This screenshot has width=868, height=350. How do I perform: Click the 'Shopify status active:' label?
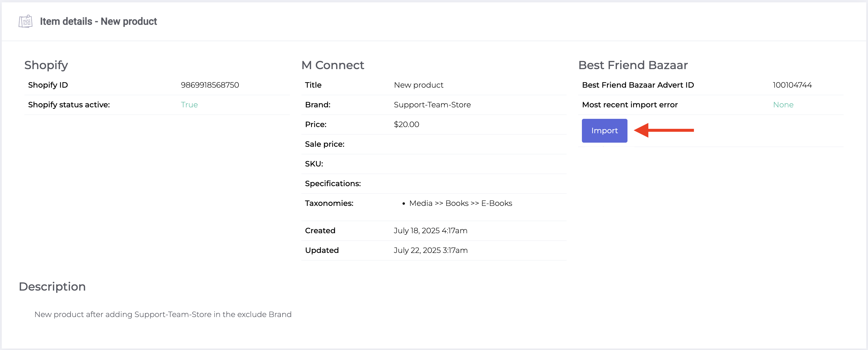(69, 105)
